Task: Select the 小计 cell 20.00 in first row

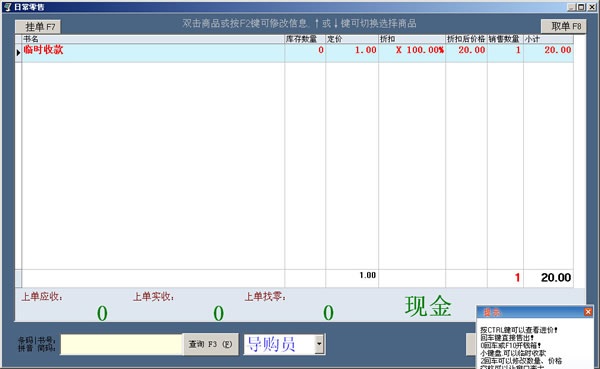Action: point(548,53)
